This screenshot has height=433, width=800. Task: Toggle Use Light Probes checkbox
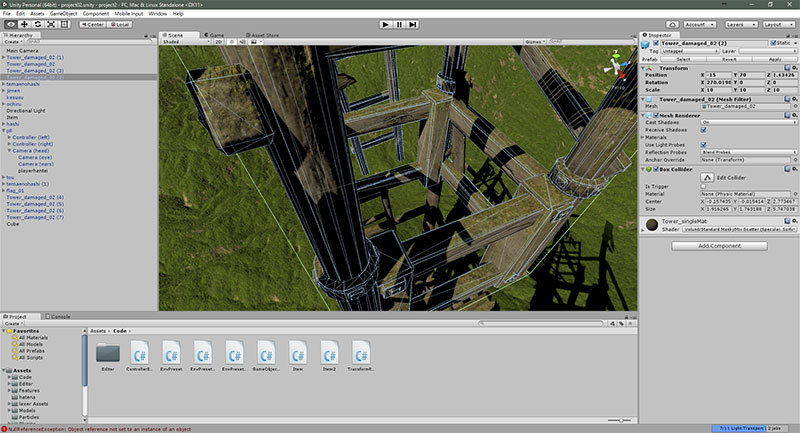(x=704, y=145)
